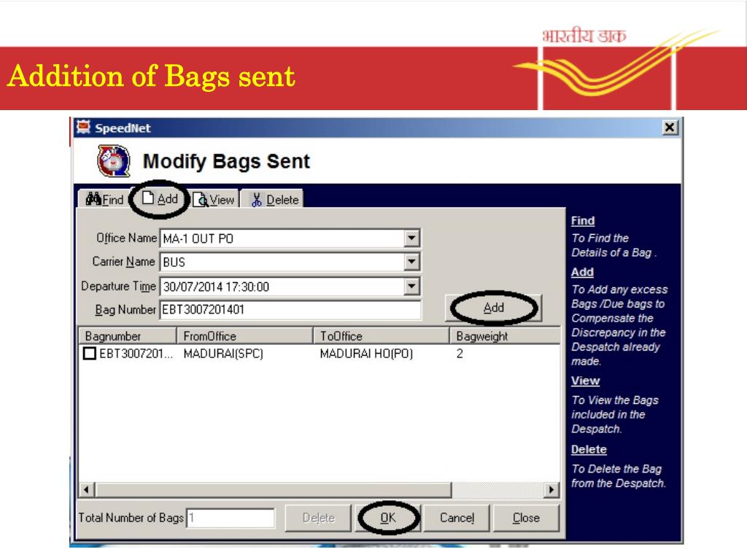
Task: Open the Office Name dropdown
Action: tap(411, 238)
